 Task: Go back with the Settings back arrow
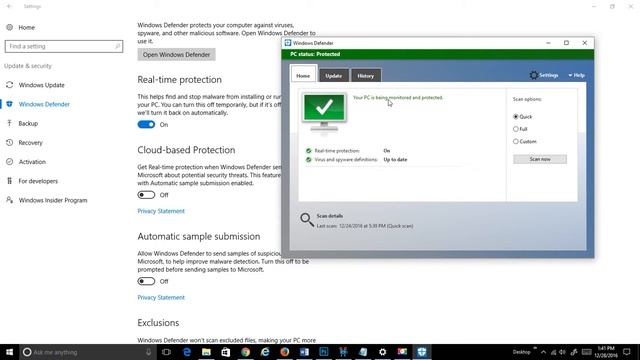tap(9, 6)
